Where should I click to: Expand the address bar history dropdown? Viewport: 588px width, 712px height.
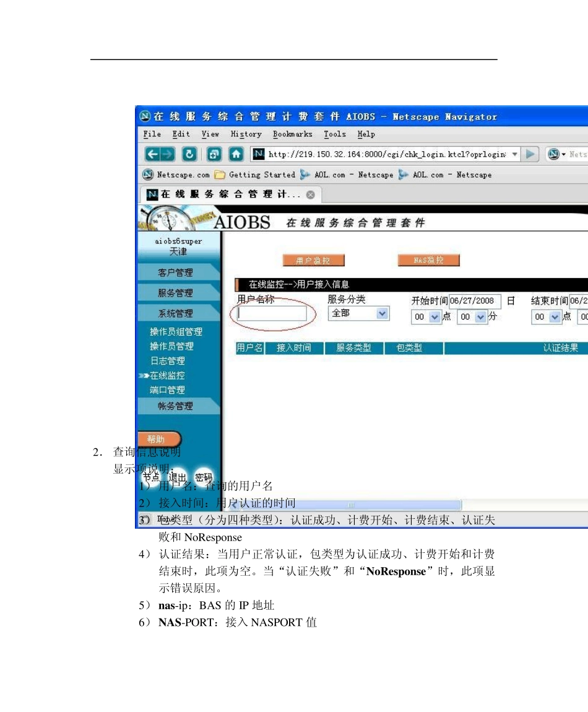coord(514,154)
